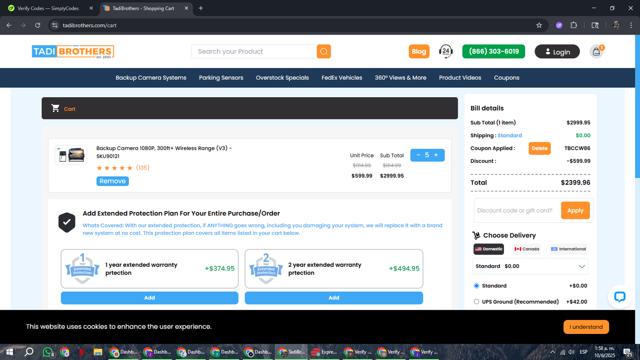The height and width of the screenshot is (360, 640).
Task: Select UPS Ground (Recommended) shipping option
Action: pyautogui.click(x=476, y=302)
